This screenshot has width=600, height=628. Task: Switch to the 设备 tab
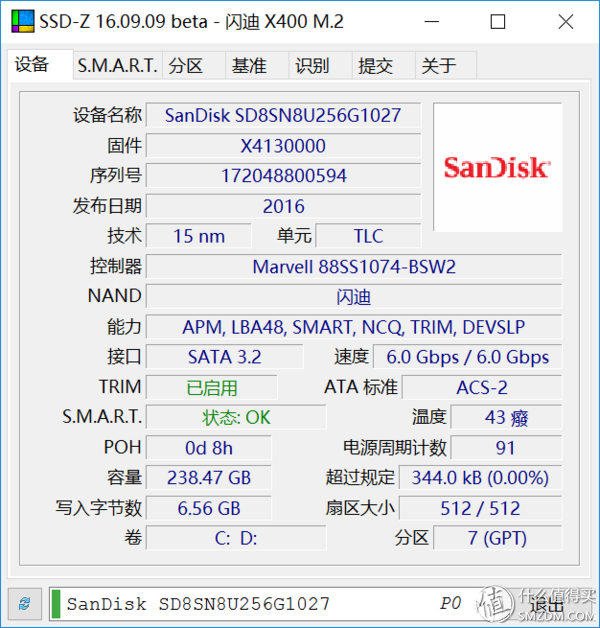40,65
